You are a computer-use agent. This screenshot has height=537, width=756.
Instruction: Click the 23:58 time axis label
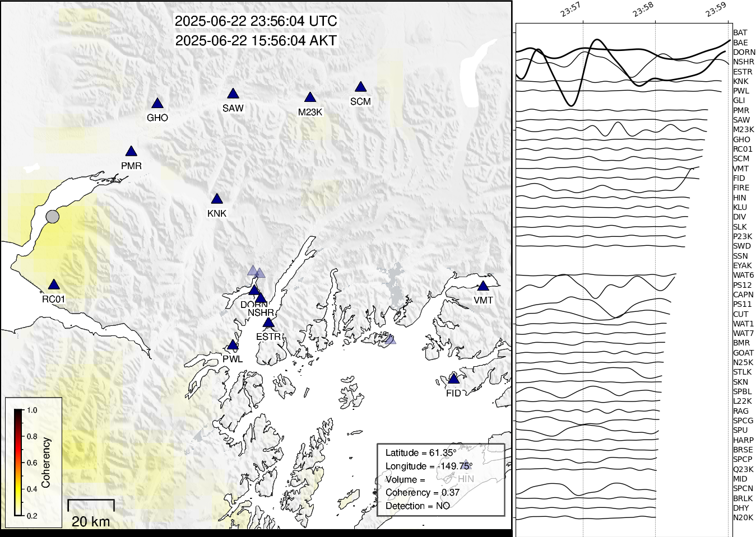point(643,10)
